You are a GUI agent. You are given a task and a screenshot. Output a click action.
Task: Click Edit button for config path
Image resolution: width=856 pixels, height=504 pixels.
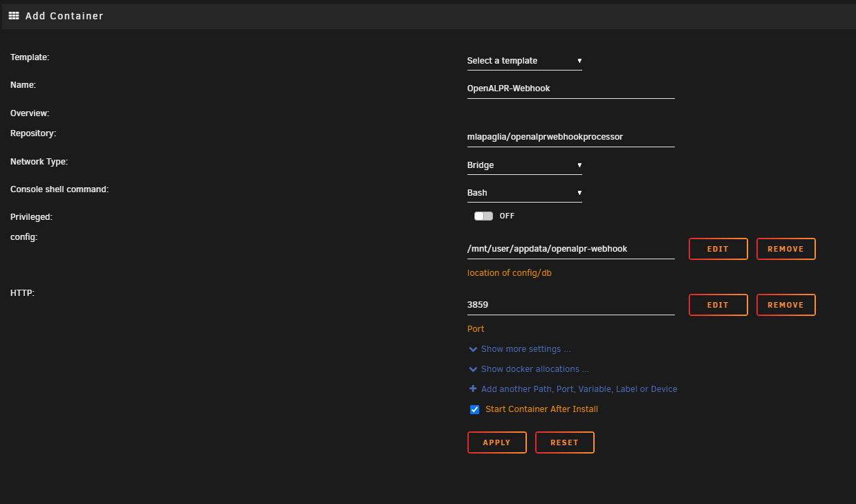click(x=718, y=249)
